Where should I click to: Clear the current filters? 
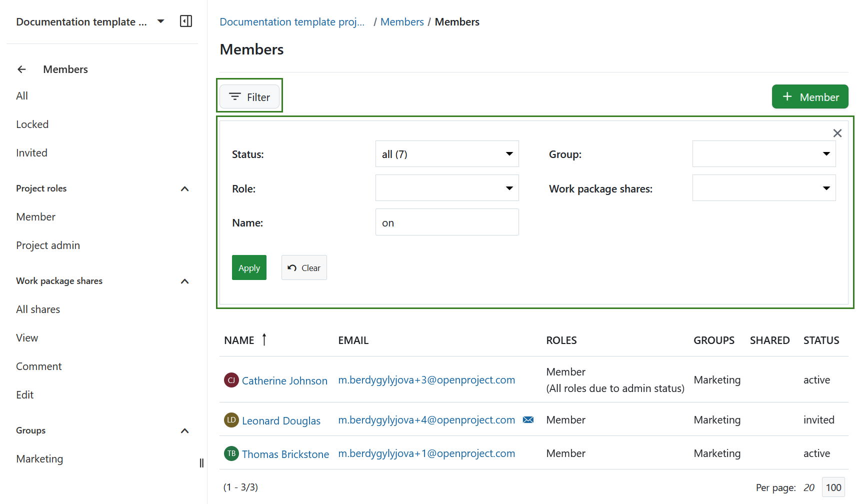[303, 267]
